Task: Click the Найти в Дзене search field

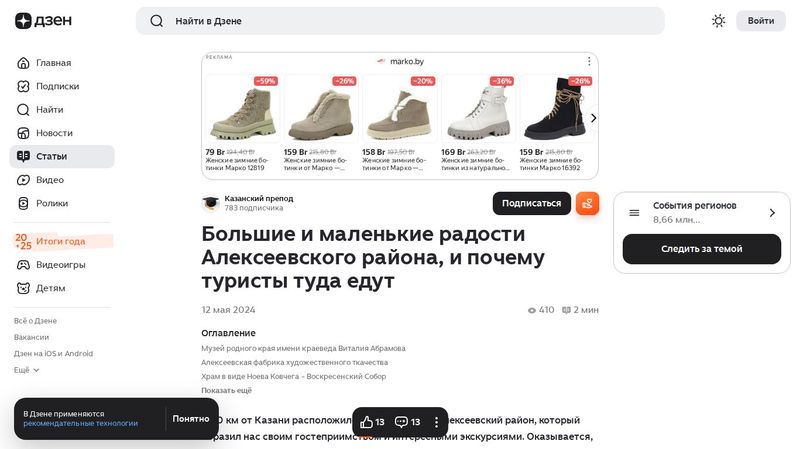Action: [400, 21]
